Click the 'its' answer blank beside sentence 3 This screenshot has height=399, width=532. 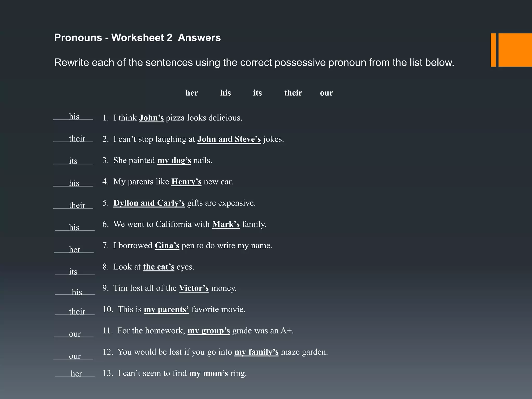coord(73,161)
